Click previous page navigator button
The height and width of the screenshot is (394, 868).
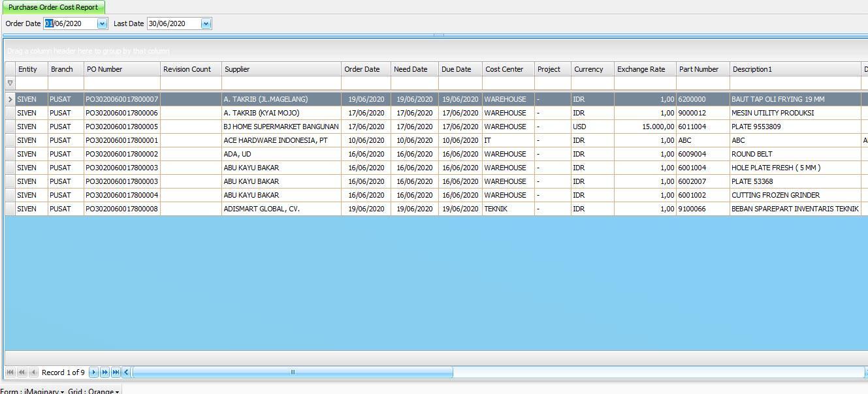pos(22,372)
